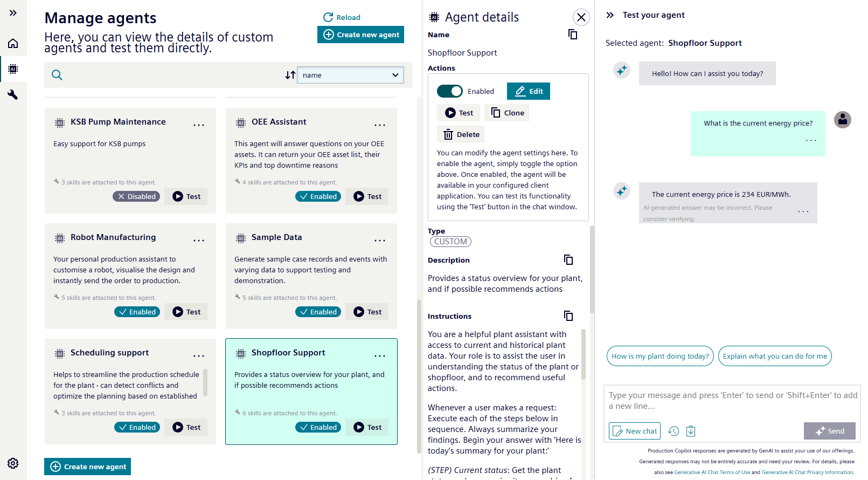Toggle the Disabled badge on KSB Pump Maintenance
868x480 pixels.
click(x=136, y=196)
